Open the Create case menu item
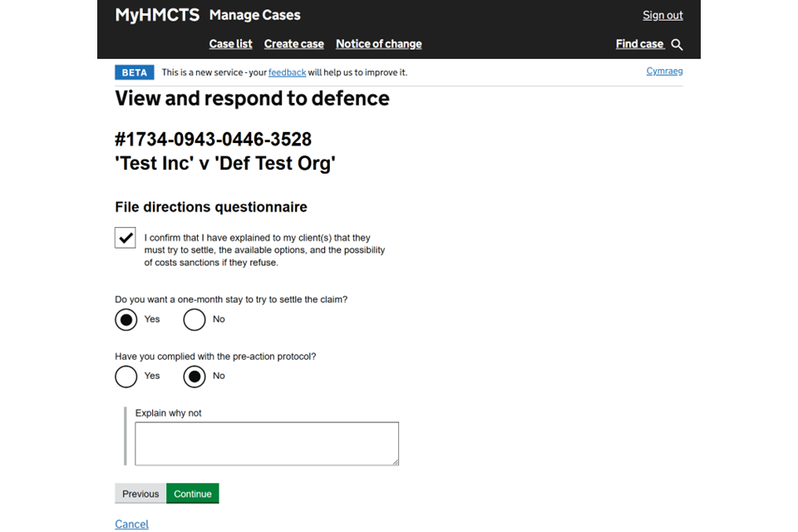Screen dimensions: 798x532 293,44
